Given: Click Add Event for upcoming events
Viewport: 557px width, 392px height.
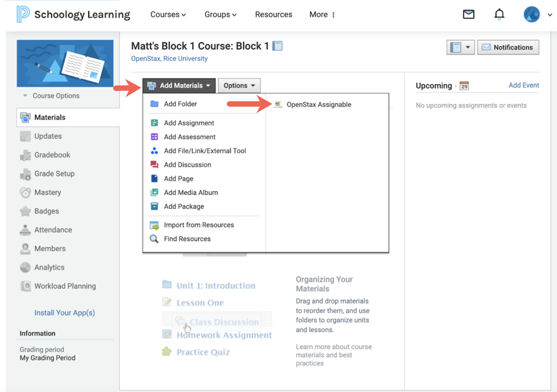Looking at the screenshot, I should pos(524,86).
